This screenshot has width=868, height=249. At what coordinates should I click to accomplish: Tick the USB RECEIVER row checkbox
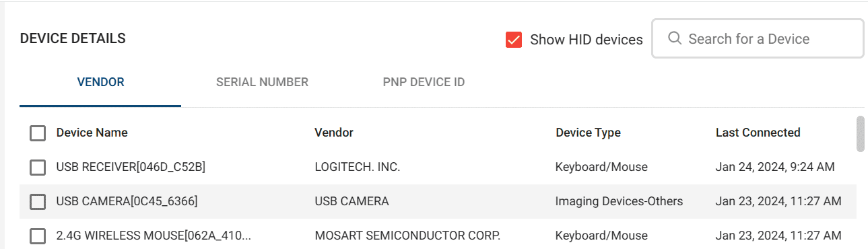tap(38, 167)
